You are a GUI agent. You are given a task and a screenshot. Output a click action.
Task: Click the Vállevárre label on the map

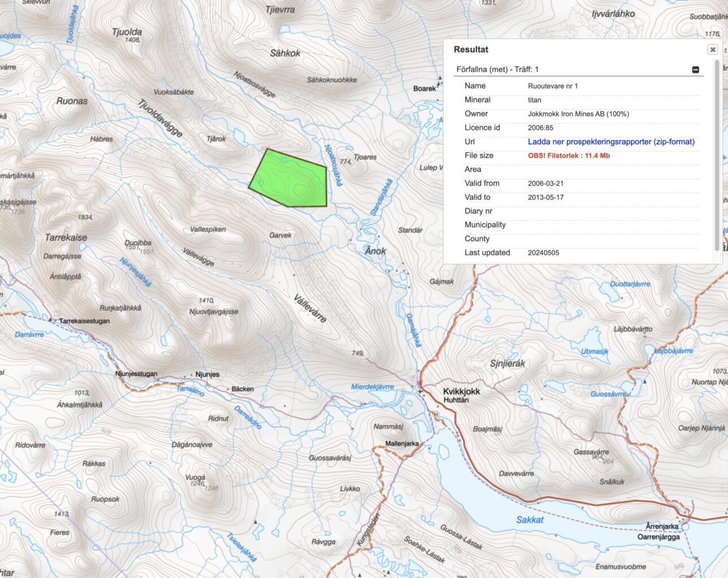pos(309,308)
